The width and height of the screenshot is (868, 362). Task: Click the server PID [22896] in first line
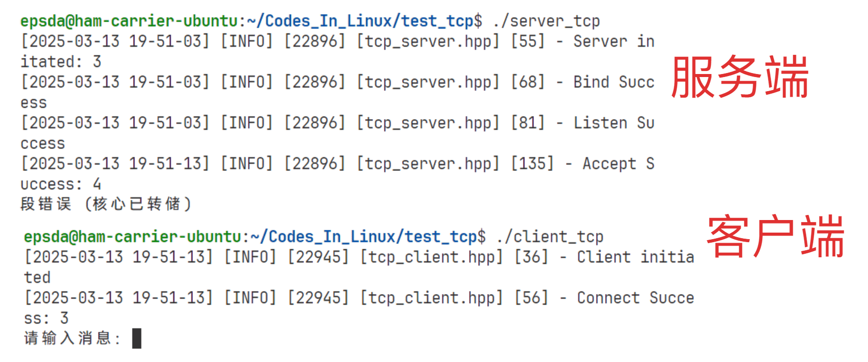coord(315,41)
